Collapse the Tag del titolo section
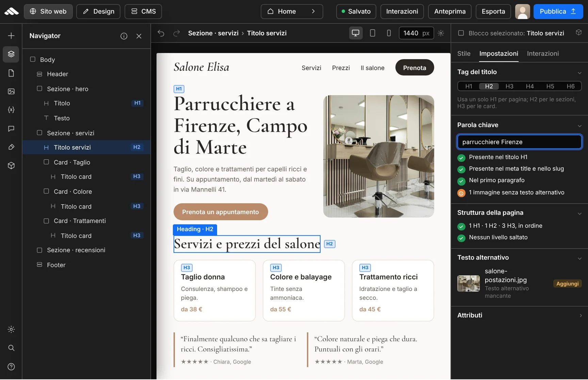 click(579, 72)
